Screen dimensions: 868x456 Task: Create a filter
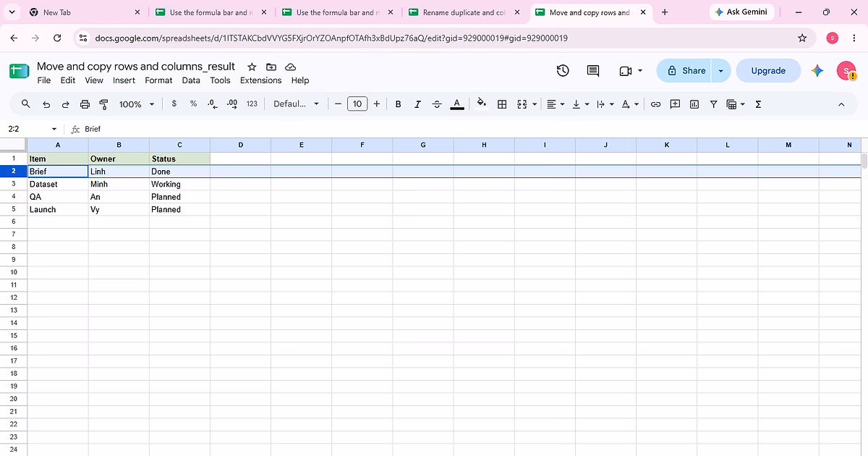713,104
